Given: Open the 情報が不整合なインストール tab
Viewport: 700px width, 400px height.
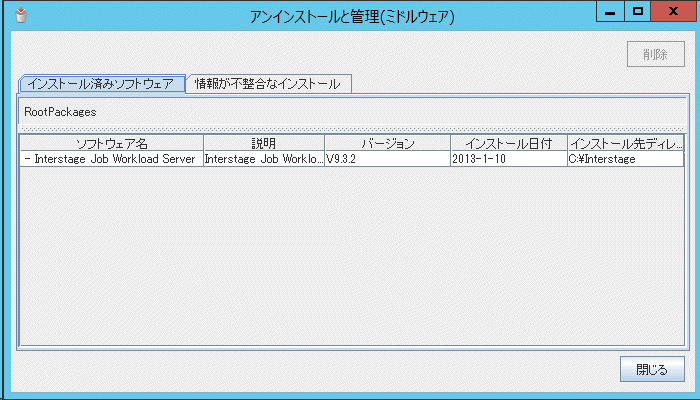Looking at the screenshot, I should coord(268,83).
